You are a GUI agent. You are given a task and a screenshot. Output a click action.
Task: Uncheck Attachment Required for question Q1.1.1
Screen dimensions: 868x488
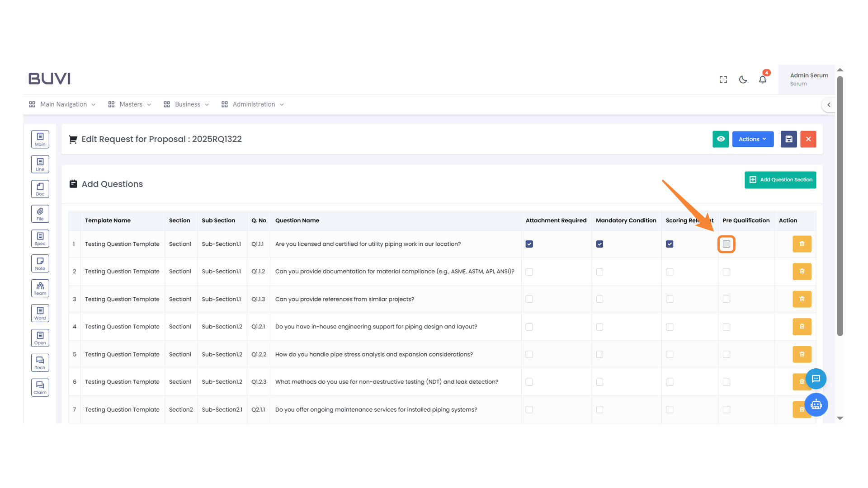tap(529, 244)
